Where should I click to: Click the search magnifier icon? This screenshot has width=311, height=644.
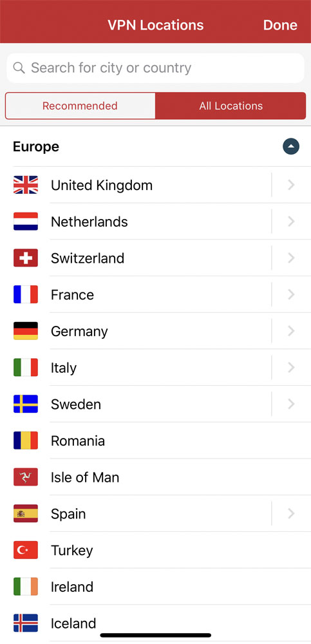(x=19, y=68)
